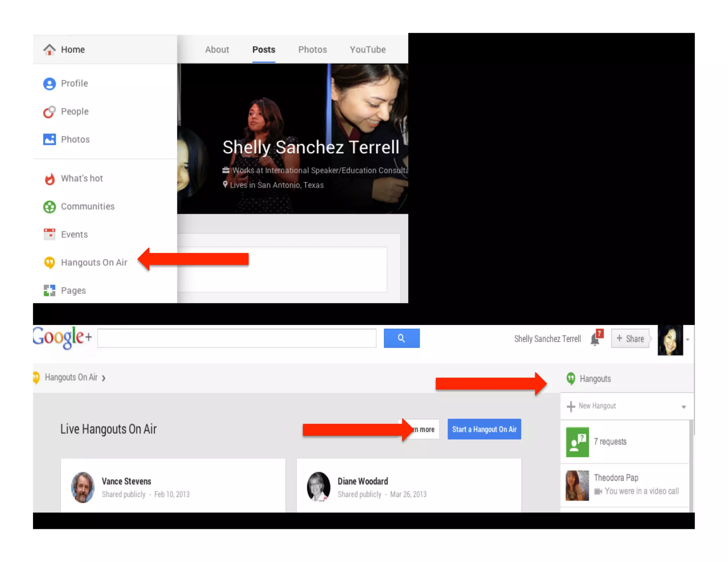Click the People circles icon
The image size is (728, 562).
click(49, 112)
